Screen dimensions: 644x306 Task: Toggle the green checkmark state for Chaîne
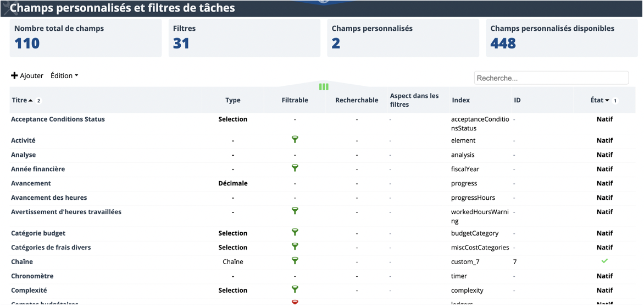pos(604,261)
